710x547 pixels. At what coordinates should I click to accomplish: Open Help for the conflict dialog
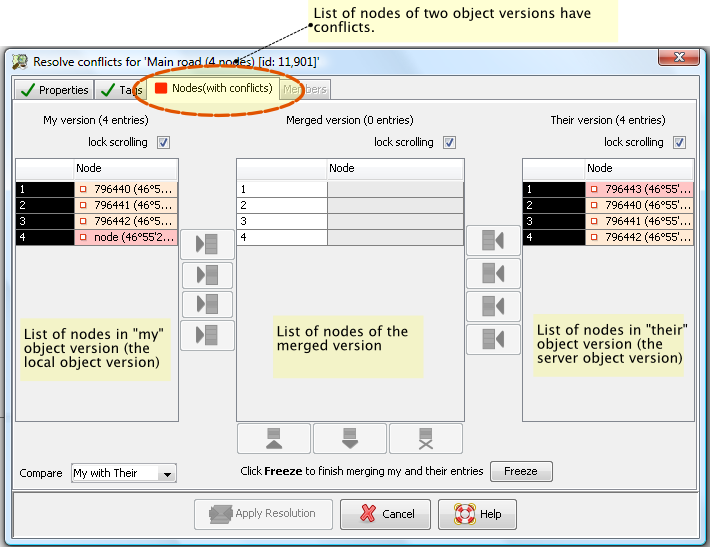[x=477, y=514]
